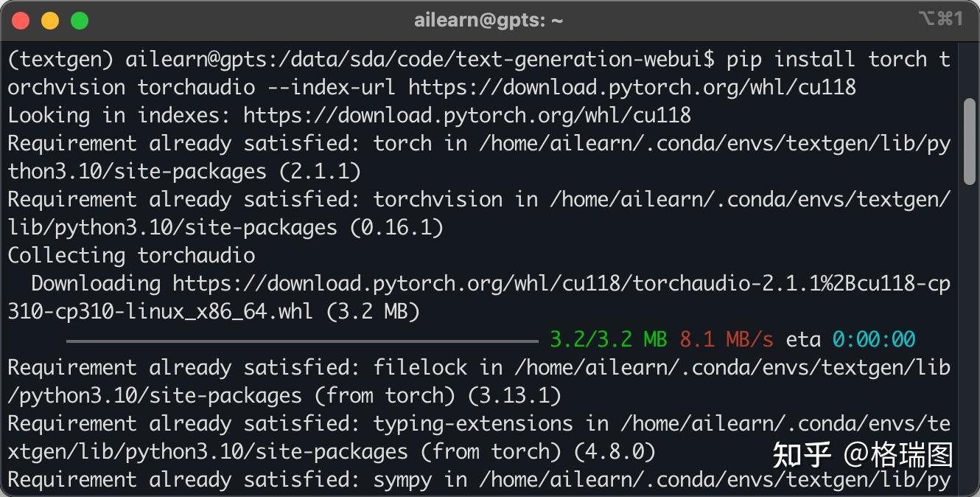Click the download progress bar line
This screenshot has height=497, width=980.
tap(302, 341)
